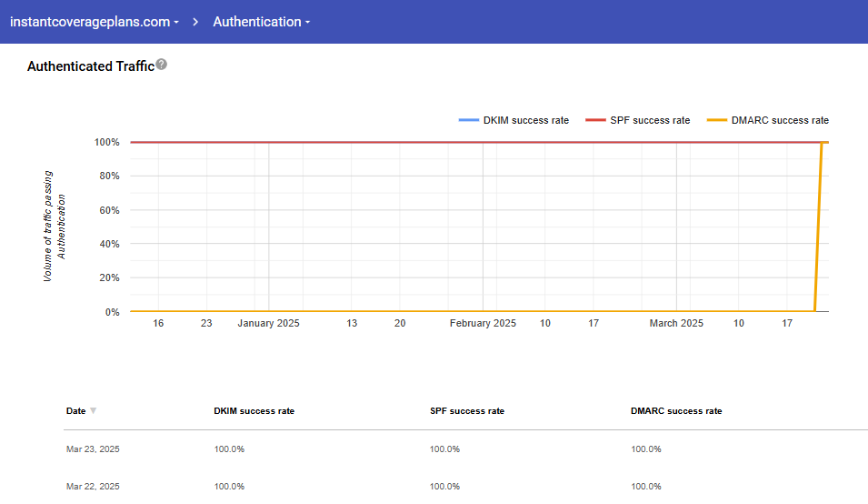This screenshot has width=868, height=504.
Task: Click the March 2025 marker on chart axis
Action: [676, 323]
